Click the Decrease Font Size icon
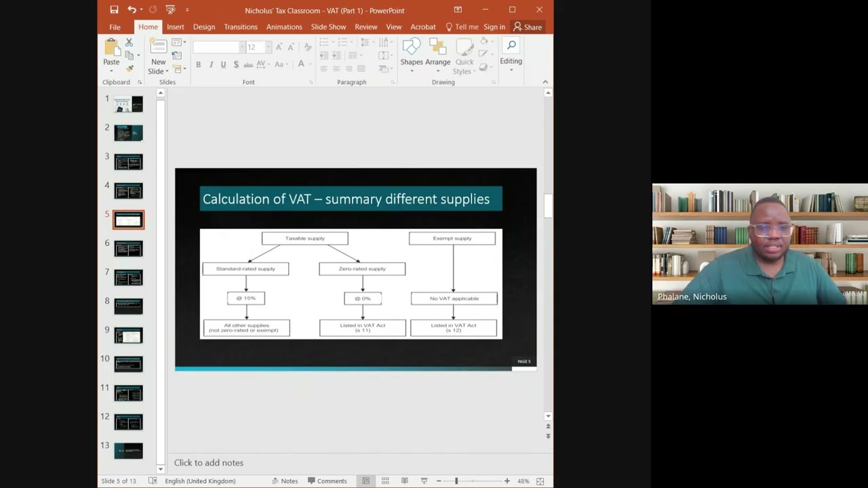The height and width of the screenshot is (488, 868). click(291, 47)
